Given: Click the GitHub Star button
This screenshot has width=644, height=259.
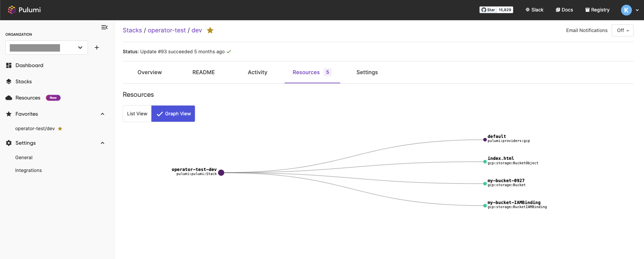Looking at the screenshot, I should coord(488,10).
